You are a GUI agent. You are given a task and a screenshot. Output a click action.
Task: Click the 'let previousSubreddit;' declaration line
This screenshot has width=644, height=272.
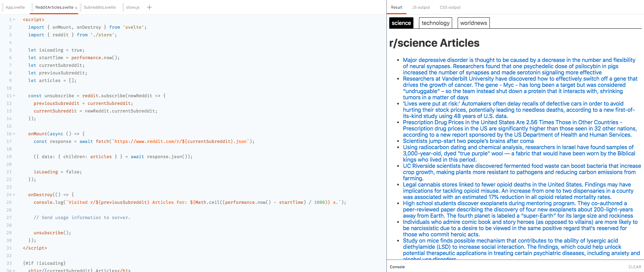pyautogui.click(x=58, y=73)
